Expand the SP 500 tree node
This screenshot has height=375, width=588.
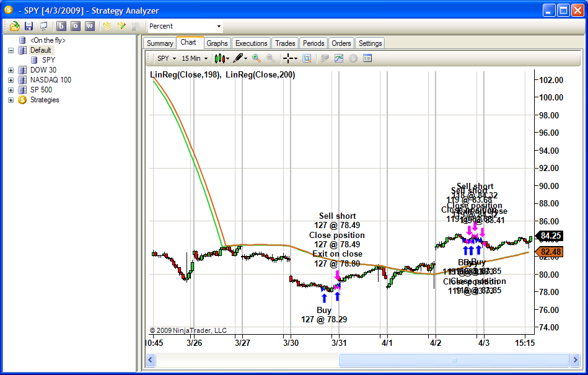11,90
